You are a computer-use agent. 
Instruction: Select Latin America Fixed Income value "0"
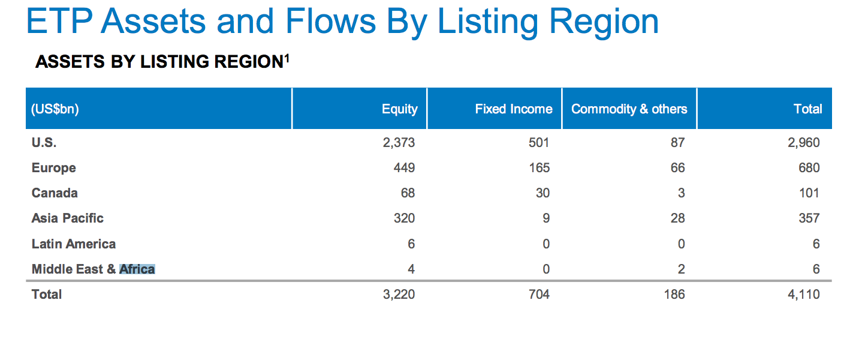point(546,244)
